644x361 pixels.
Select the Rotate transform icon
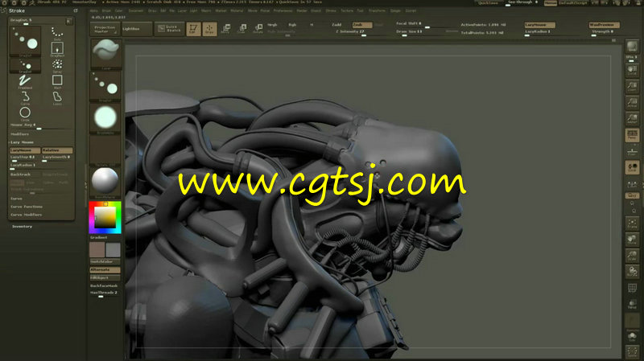(x=258, y=29)
